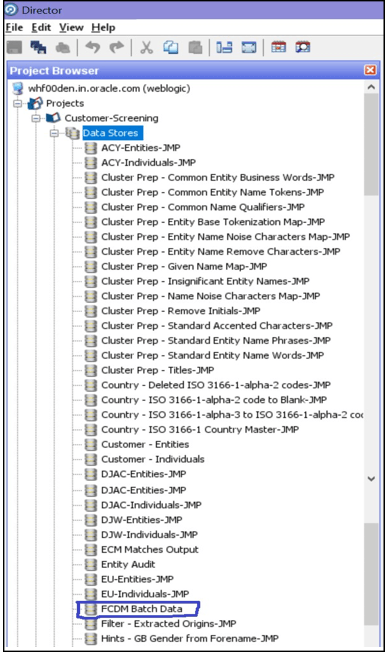Open the File menu
Viewport: 388px width, 652px height.
coord(14,27)
